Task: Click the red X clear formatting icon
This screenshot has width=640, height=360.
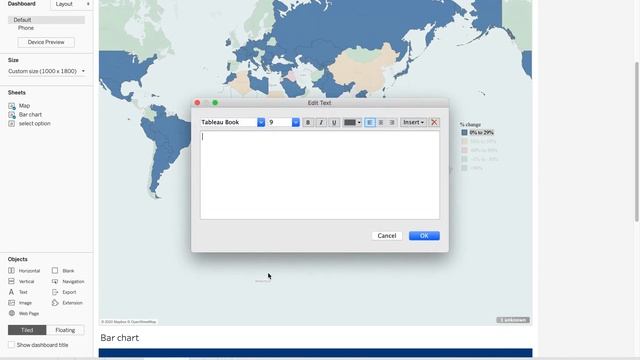Action: 434,122
